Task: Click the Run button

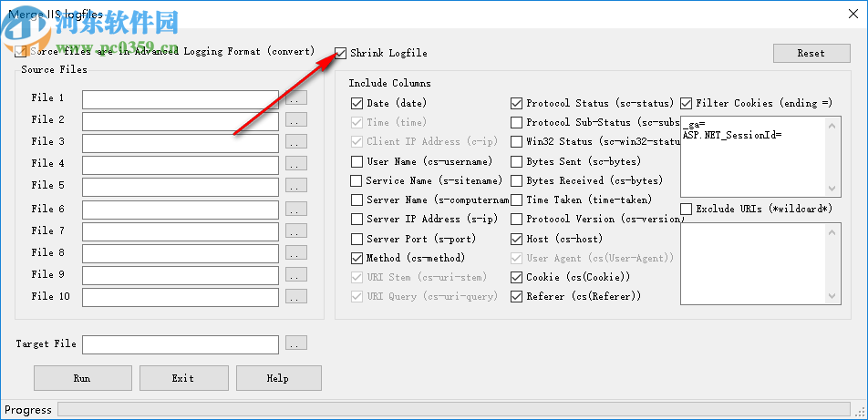Action: pos(82,378)
